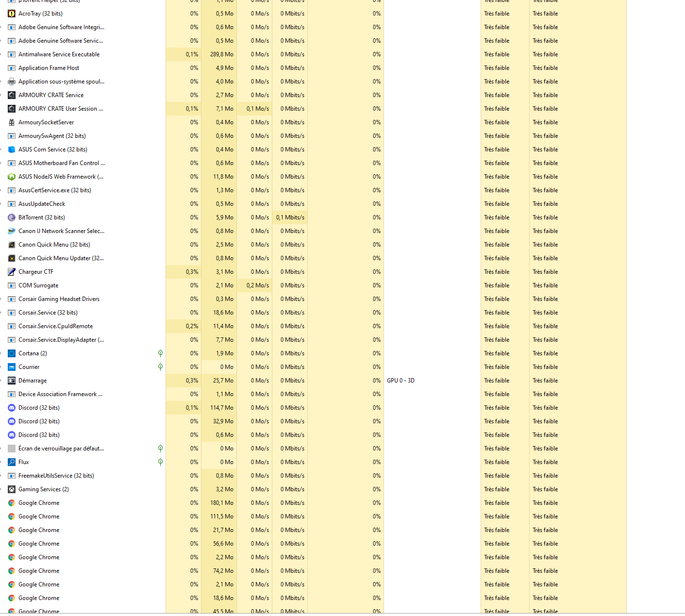Click the "7,7 Mo" memory value
This screenshot has height=616, width=685.
pyautogui.click(x=225, y=340)
